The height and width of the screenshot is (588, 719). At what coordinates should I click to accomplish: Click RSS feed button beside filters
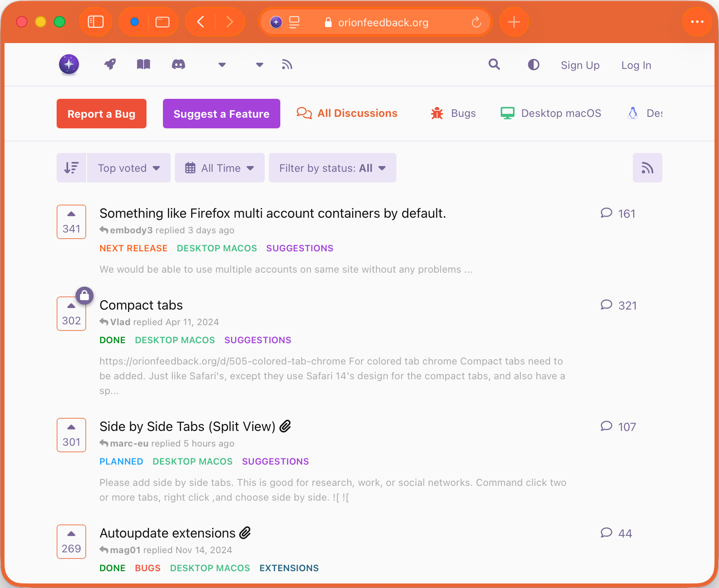tap(647, 168)
